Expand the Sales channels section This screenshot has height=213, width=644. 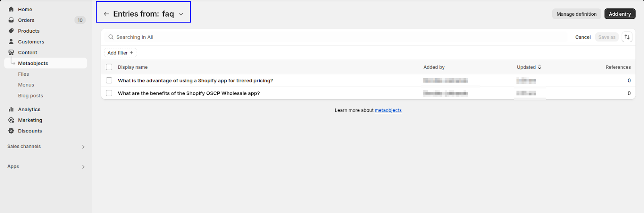(83, 147)
